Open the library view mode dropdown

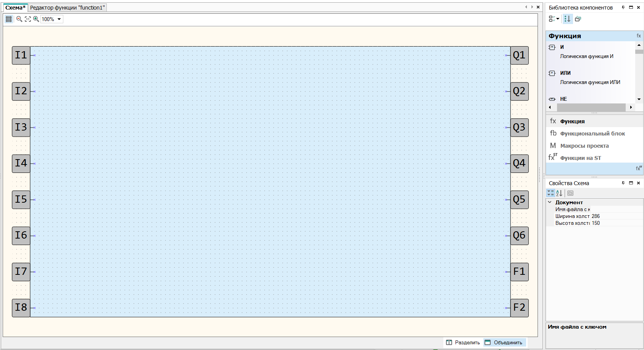click(554, 19)
